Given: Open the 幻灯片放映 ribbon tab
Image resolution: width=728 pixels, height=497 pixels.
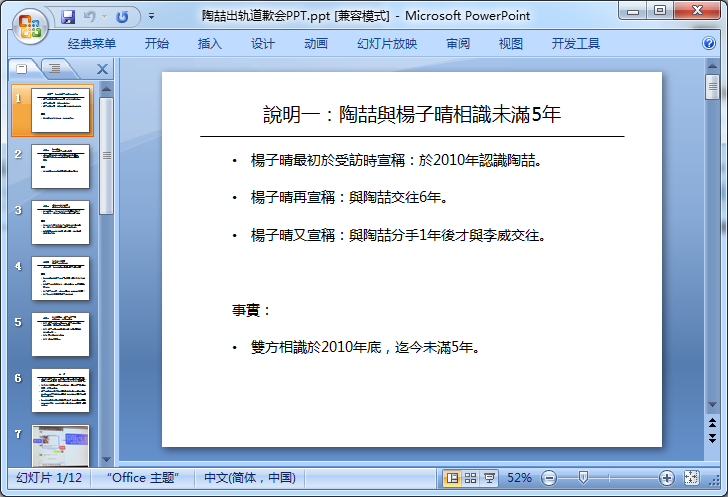Looking at the screenshot, I should click(387, 44).
